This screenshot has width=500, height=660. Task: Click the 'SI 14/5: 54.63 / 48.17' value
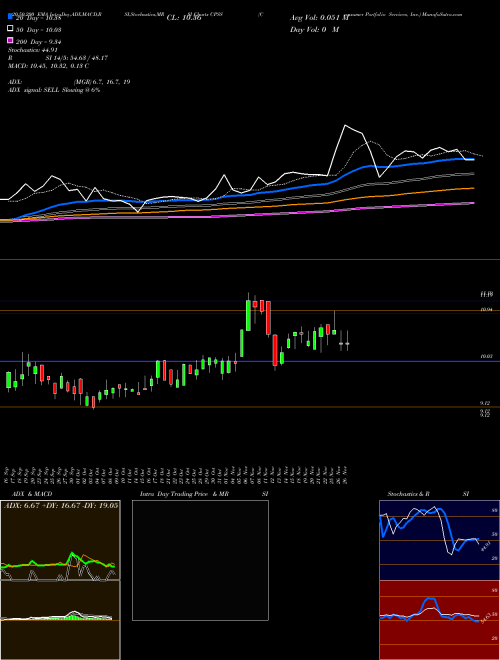(77, 58)
